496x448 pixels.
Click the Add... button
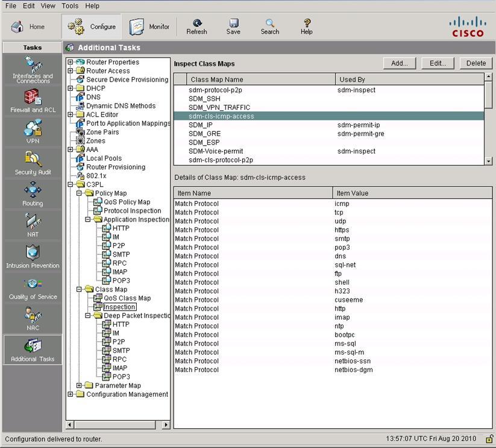pyautogui.click(x=400, y=63)
